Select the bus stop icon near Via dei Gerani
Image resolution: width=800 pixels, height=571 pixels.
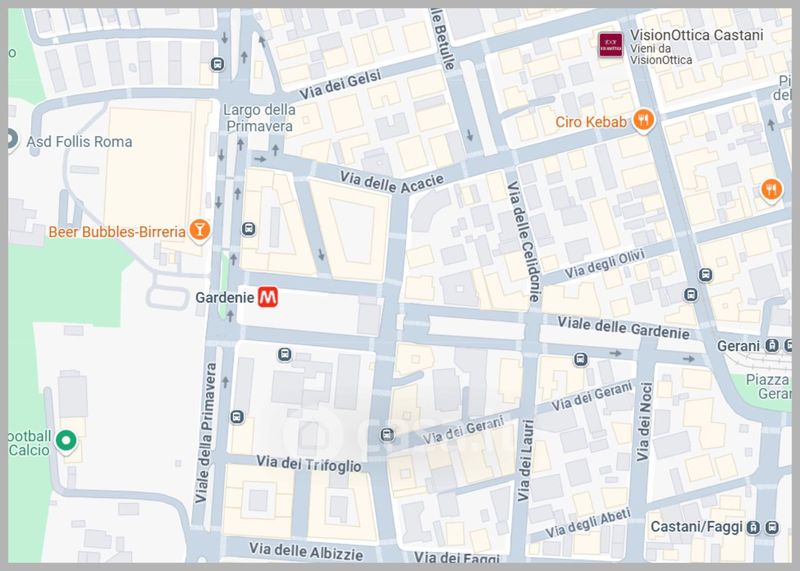(x=387, y=435)
